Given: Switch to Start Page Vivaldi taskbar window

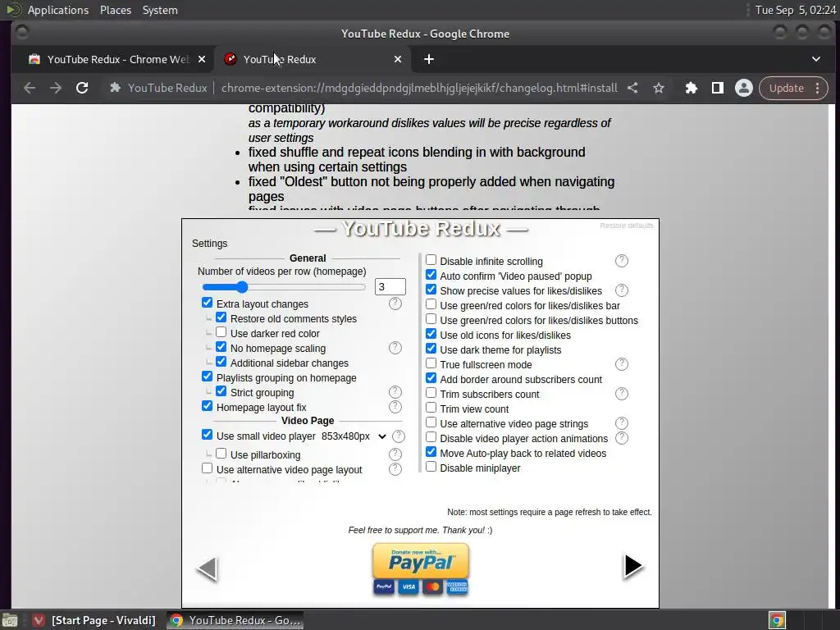Looking at the screenshot, I should (x=94, y=620).
